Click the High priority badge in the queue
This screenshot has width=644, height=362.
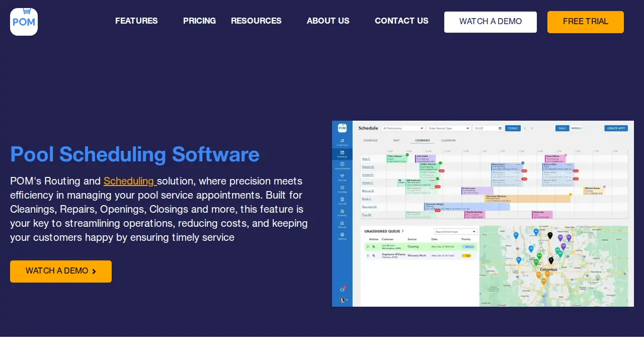(x=466, y=255)
